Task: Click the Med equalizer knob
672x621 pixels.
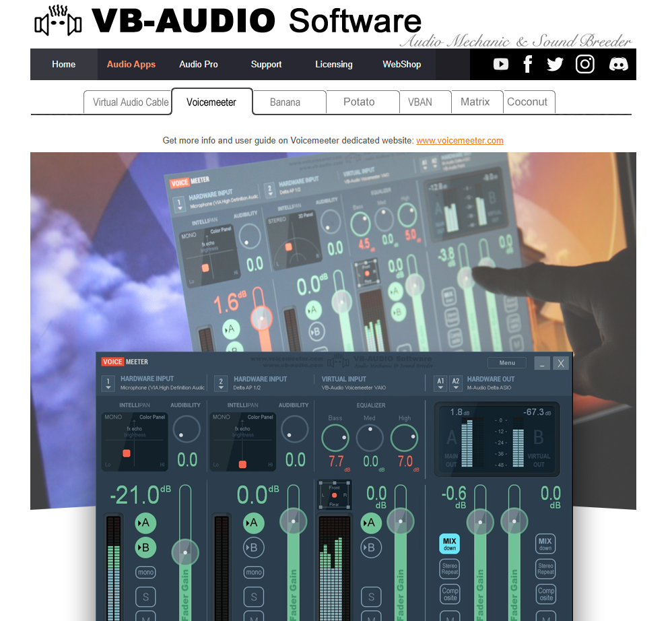Action: 370,438
